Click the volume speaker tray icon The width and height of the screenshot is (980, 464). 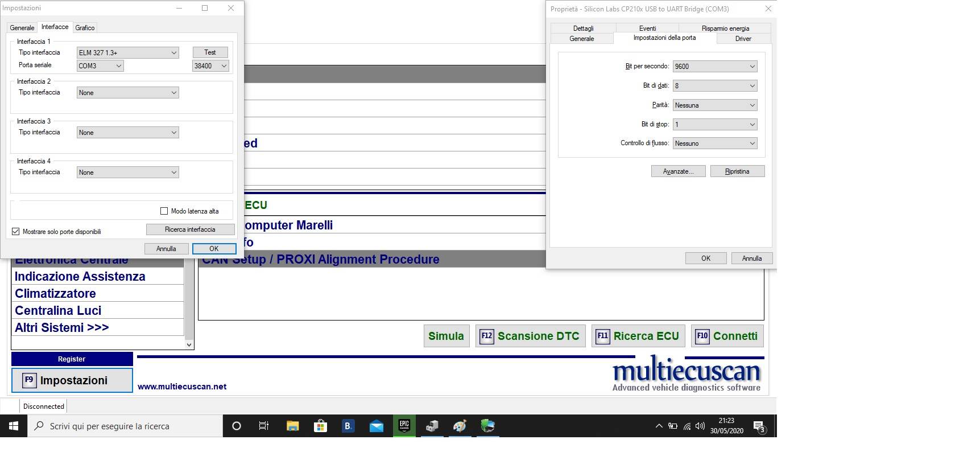[x=700, y=426]
